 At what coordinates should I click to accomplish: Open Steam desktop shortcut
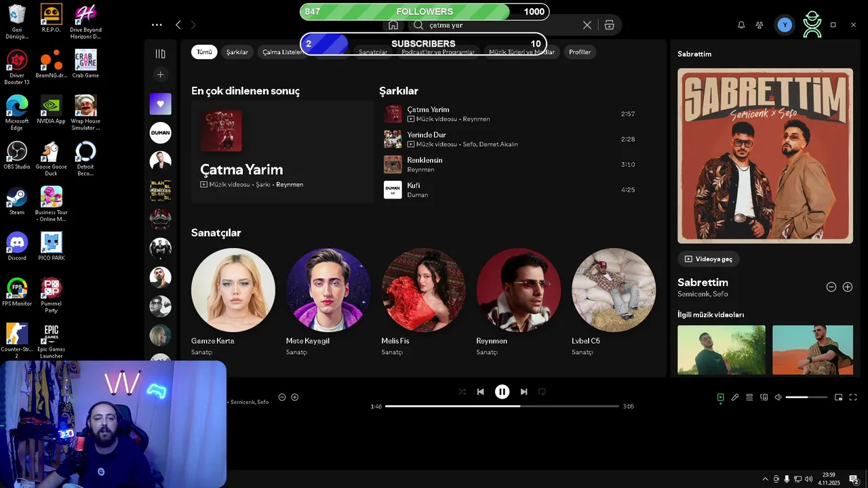17,201
